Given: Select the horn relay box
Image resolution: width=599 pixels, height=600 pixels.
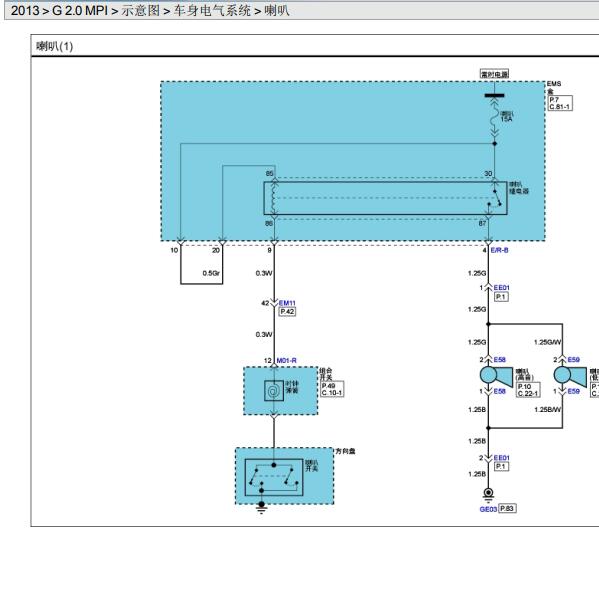Looking at the screenshot, I should pyautogui.click(x=385, y=198).
